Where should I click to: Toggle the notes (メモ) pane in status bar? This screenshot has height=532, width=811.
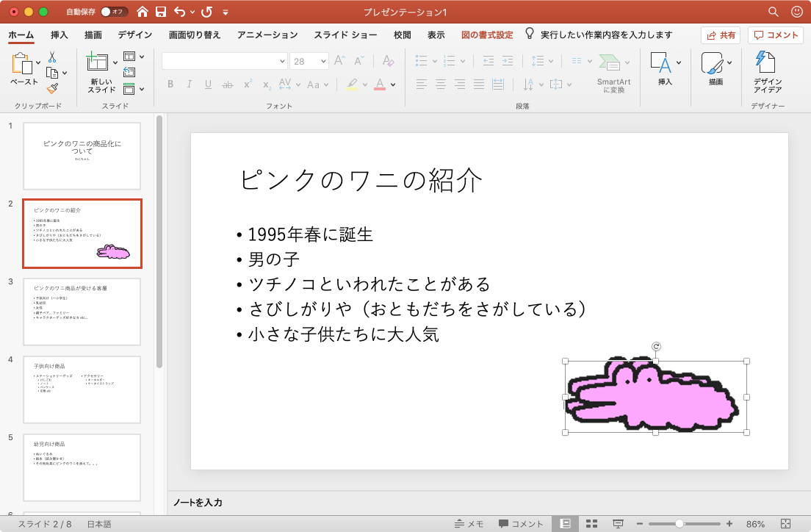(469, 524)
